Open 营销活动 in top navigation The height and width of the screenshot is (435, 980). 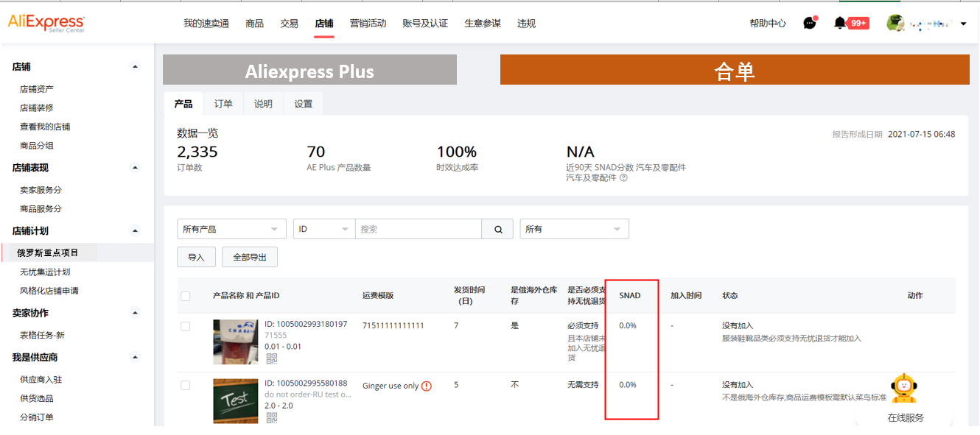[x=368, y=24]
